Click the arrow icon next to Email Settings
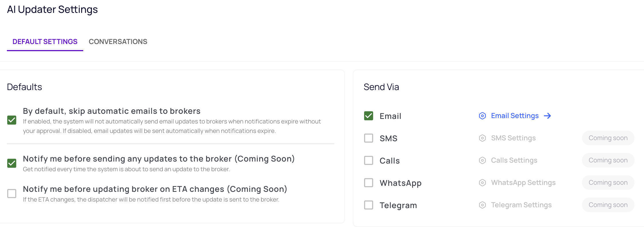This screenshot has height=227, width=644. point(547,116)
